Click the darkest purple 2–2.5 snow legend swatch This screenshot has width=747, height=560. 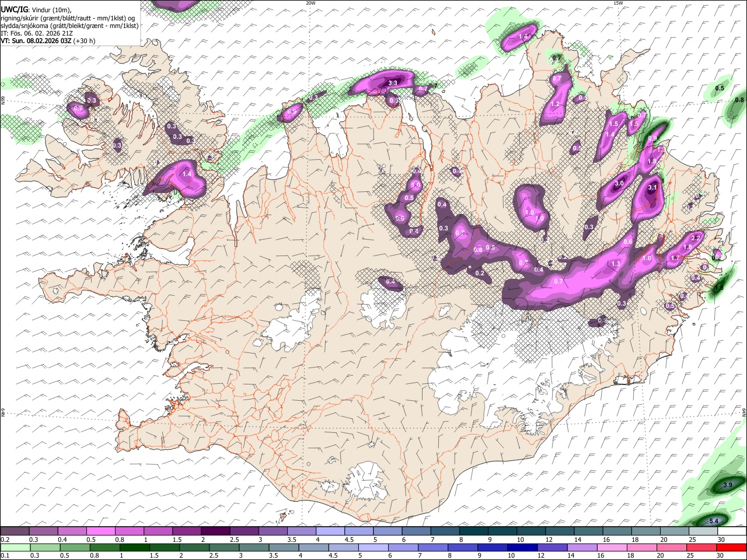[x=215, y=531]
